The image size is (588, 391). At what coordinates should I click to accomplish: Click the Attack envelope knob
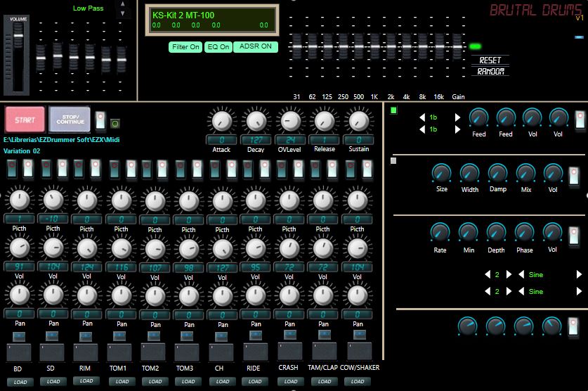[221, 120]
